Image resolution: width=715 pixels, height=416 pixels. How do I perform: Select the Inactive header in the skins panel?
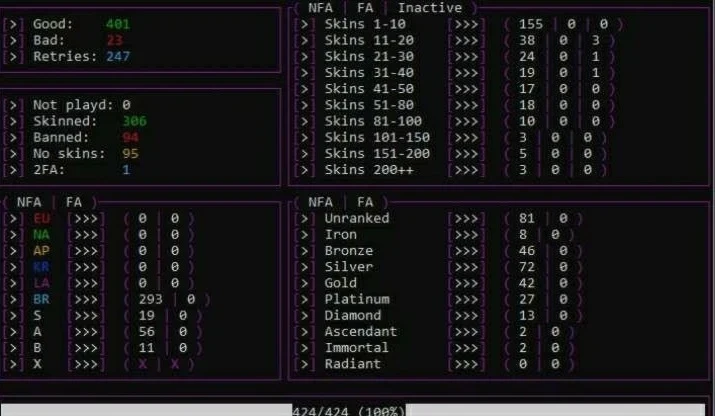point(431,7)
